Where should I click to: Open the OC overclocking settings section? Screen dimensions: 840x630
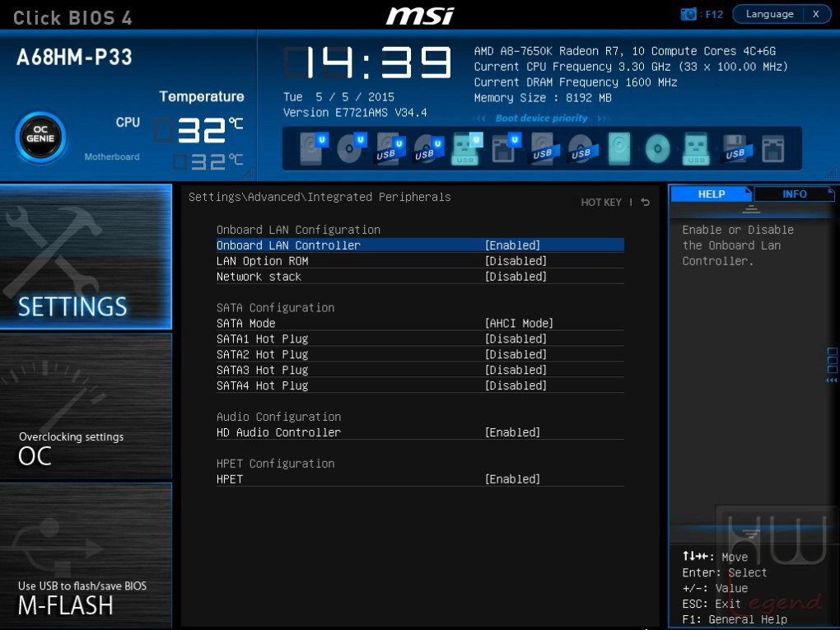(86, 406)
